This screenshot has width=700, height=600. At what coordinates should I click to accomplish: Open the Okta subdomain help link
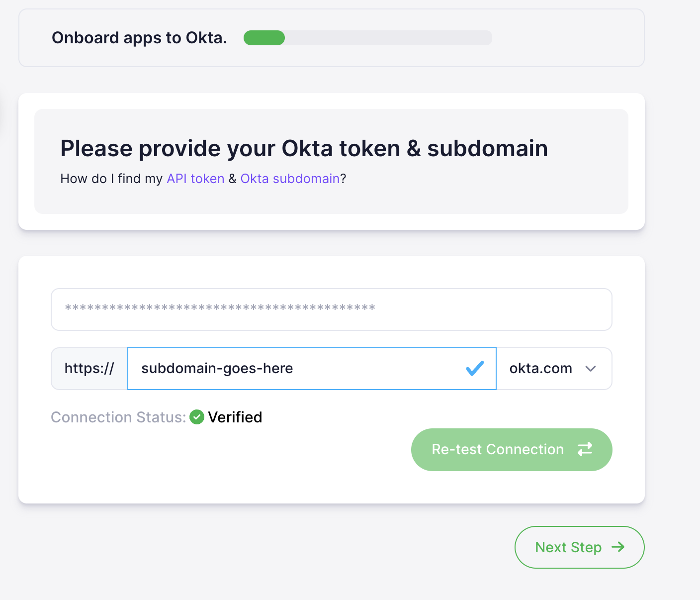[290, 179]
